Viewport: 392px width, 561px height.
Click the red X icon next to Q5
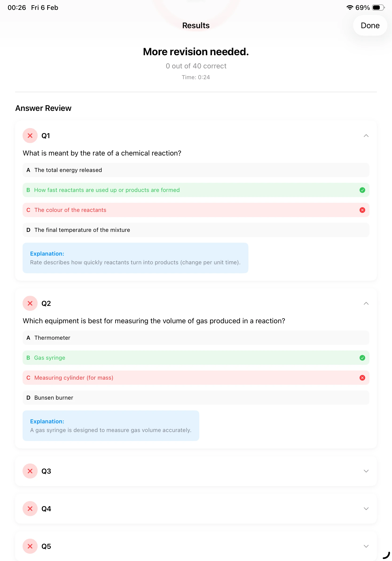coord(30,546)
